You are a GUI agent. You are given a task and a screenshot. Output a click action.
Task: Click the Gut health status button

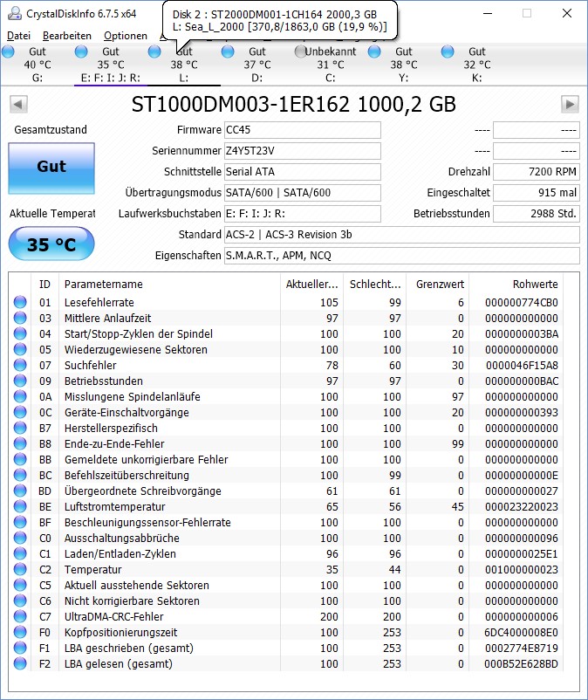[x=51, y=168]
